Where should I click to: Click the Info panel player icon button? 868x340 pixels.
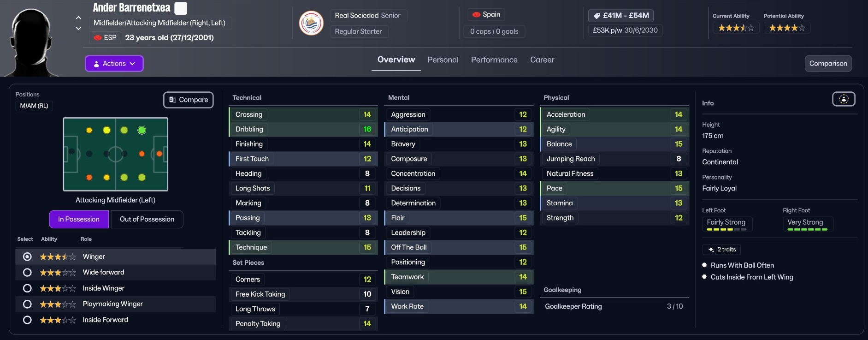[843, 99]
